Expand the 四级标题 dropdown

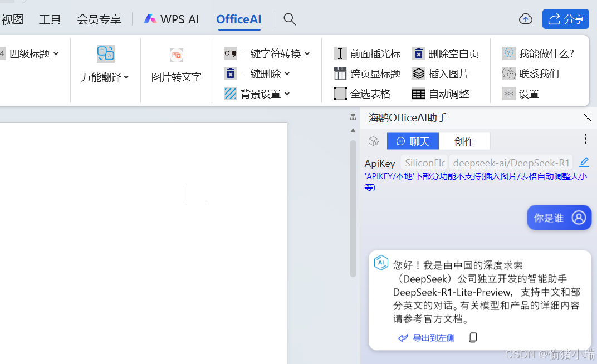pos(56,53)
